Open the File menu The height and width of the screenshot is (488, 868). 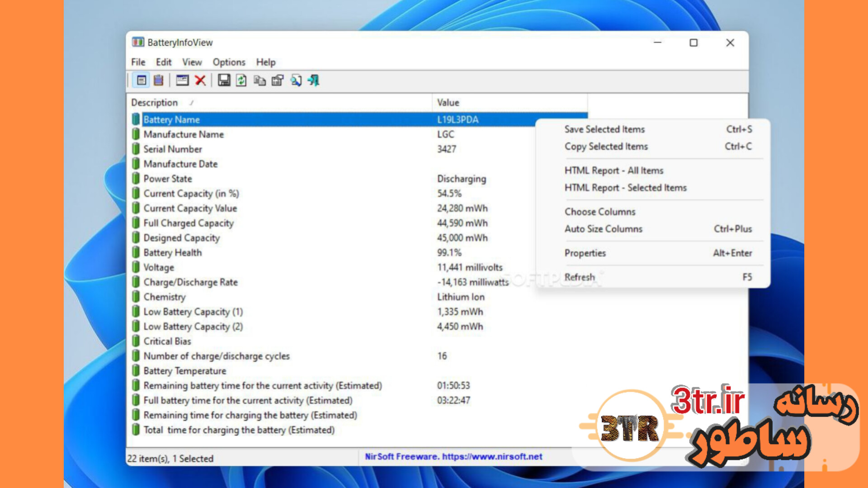click(138, 62)
